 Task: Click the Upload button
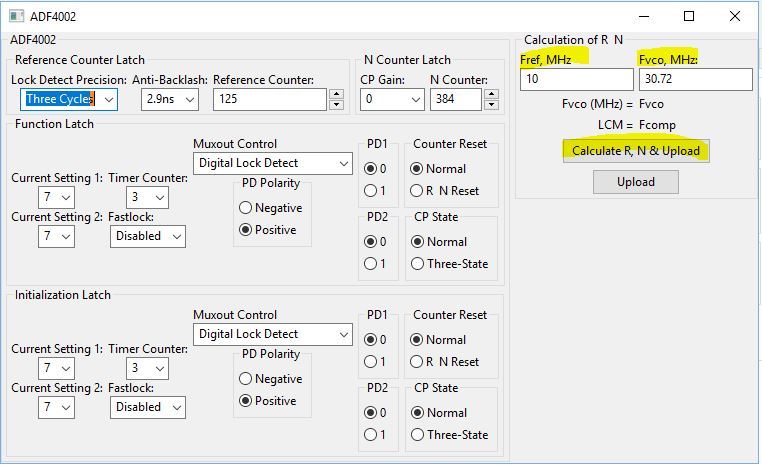pos(636,182)
